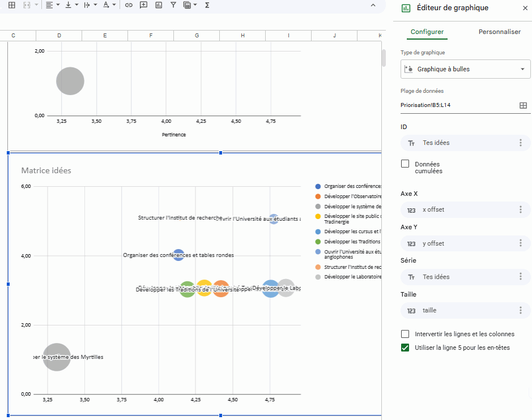Click the borders icon in toolbar
532x420 pixels.
12,5
